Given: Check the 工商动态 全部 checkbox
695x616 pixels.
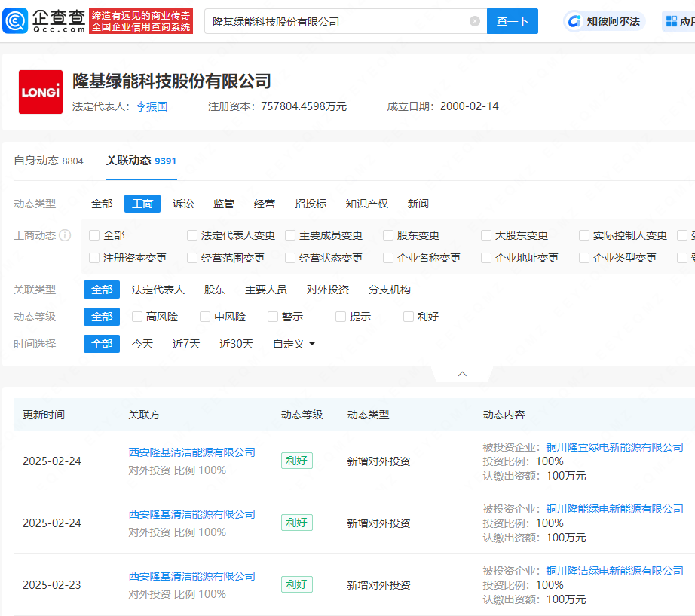Looking at the screenshot, I should pos(94,235).
